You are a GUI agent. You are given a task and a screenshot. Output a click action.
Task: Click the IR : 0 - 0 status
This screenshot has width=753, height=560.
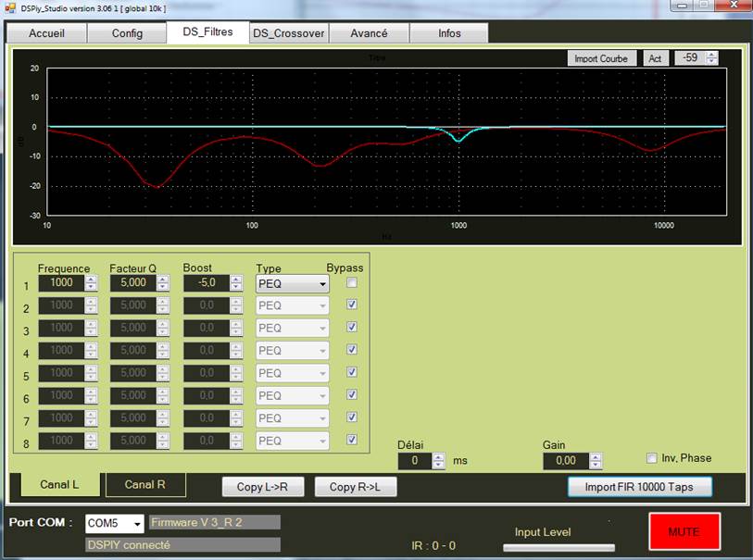pos(433,545)
